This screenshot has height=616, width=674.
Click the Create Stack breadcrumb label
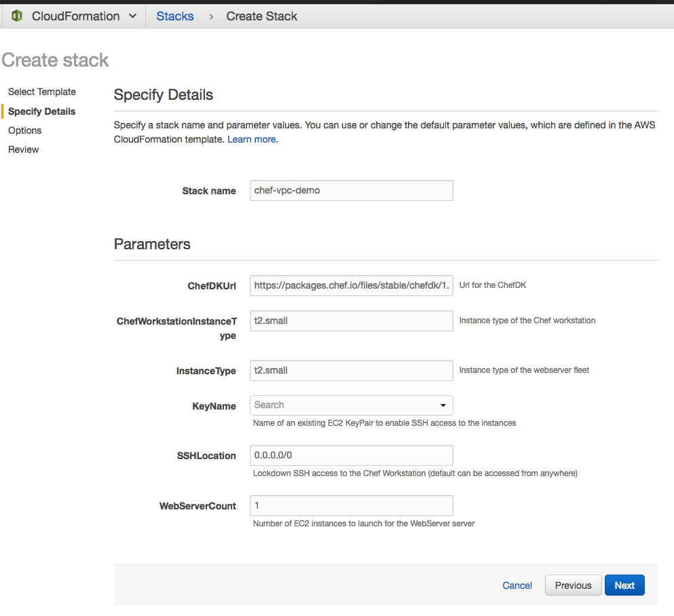261,16
